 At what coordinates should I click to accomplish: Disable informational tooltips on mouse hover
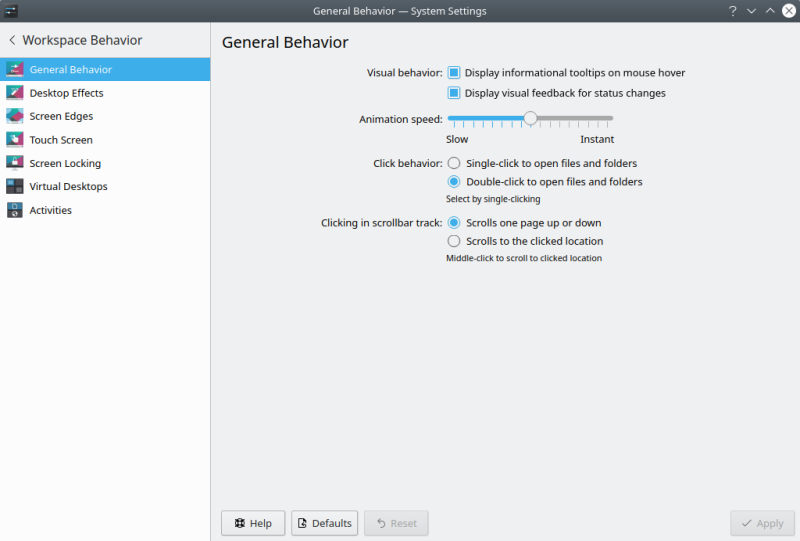(x=453, y=73)
